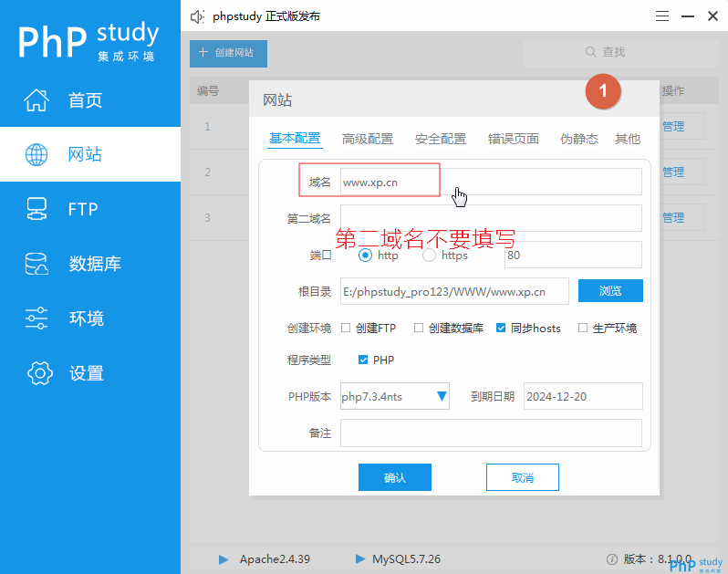Viewport: 728px width, 574px height.
Task: Open FTP section via its sidebar icon
Action: [36, 209]
